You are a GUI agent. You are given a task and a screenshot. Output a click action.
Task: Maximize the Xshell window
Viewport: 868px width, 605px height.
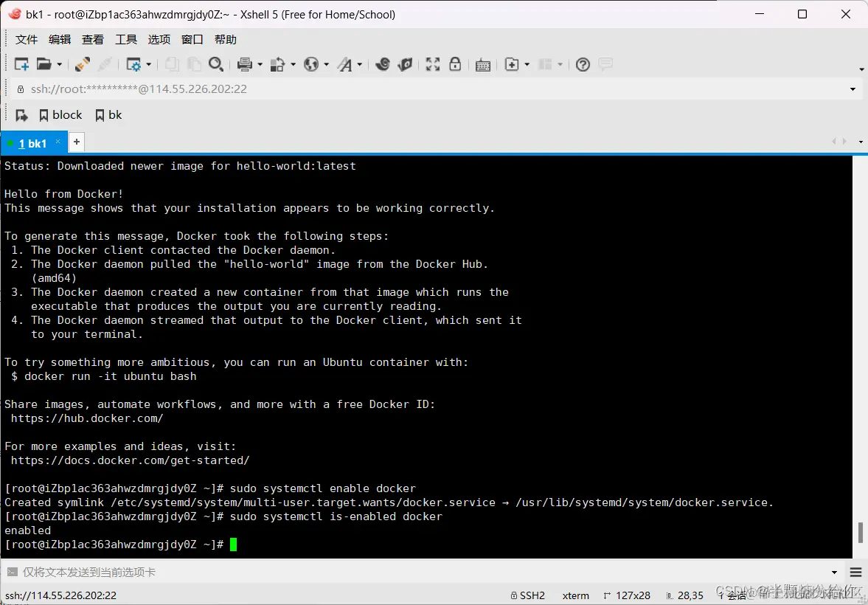tap(802, 15)
